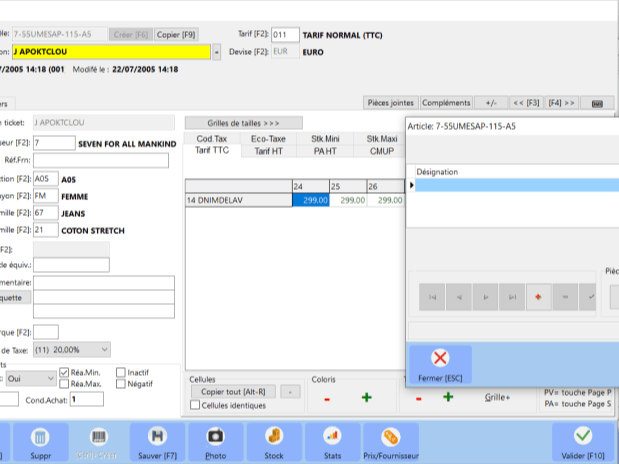The image size is (619, 464).
Task: Switch to the Cod.Tax tab
Action: coord(212,139)
